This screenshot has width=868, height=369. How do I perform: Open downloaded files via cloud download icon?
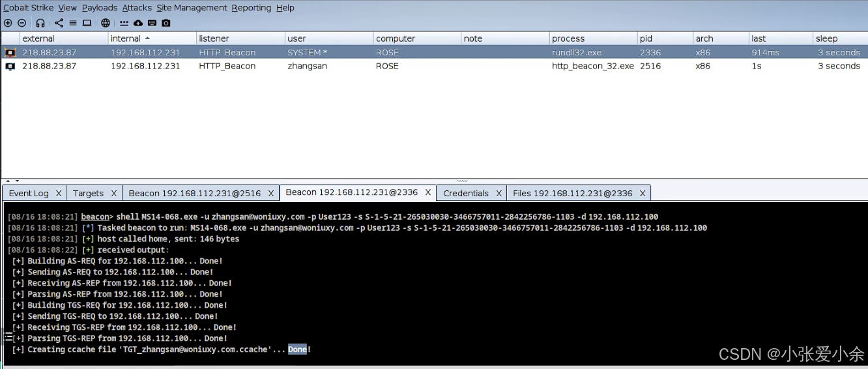pyautogui.click(x=137, y=23)
